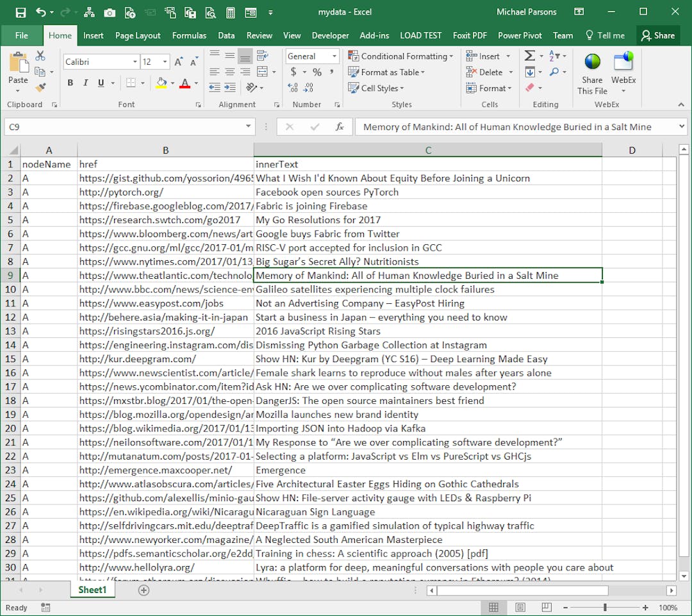Click Center alignment in the Alignment group

point(229,72)
